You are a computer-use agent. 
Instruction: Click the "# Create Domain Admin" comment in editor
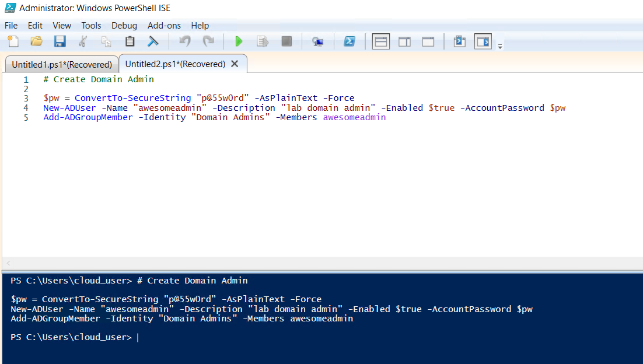point(99,79)
